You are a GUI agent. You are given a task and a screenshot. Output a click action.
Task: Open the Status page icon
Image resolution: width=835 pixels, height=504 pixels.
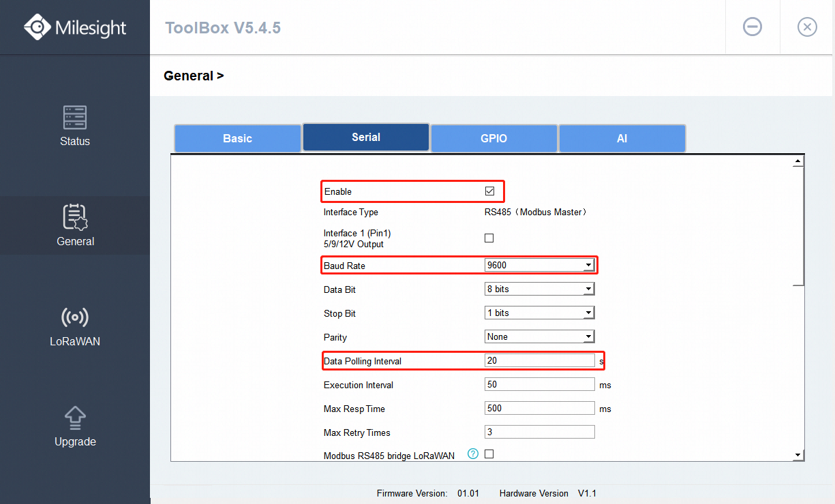click(x=75, y=117)
